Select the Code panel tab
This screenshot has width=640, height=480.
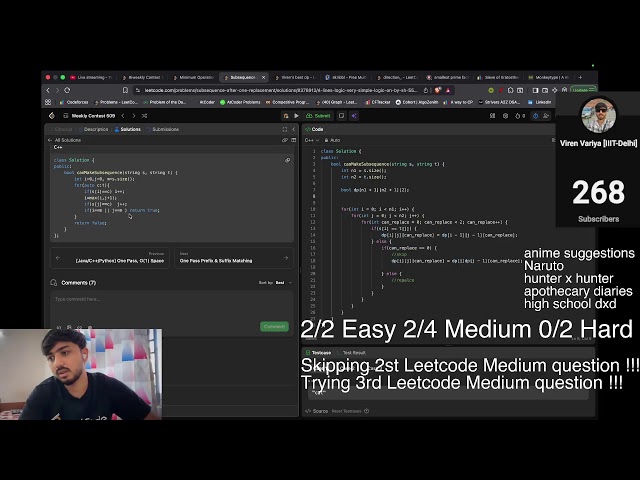pos(314,129)
